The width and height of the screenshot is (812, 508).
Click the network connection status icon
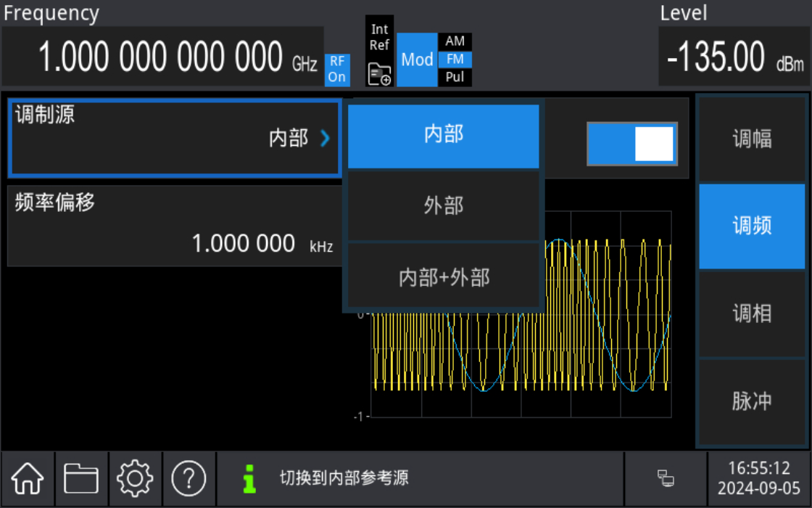(666, 478)
